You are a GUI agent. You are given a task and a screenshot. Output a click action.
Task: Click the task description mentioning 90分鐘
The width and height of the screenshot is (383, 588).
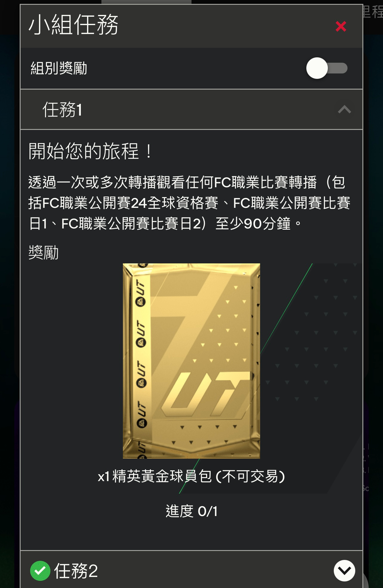point(189,202)
